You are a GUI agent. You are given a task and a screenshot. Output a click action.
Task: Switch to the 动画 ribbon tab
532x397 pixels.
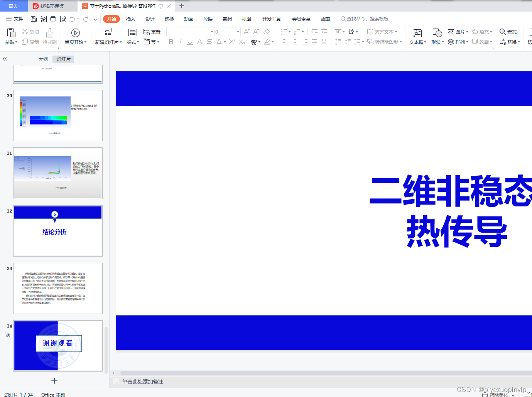[x=188, y=19]
